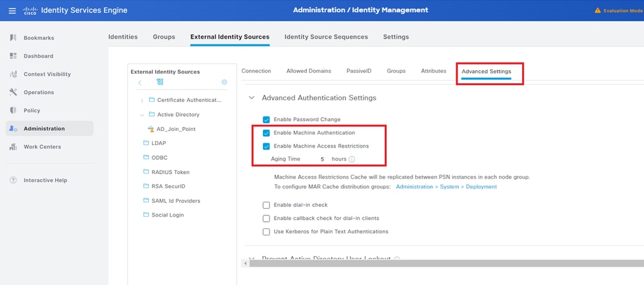Check Enable dial-in check
The height and width of the screenshot is (285, 644).
[x=266, y=205]
